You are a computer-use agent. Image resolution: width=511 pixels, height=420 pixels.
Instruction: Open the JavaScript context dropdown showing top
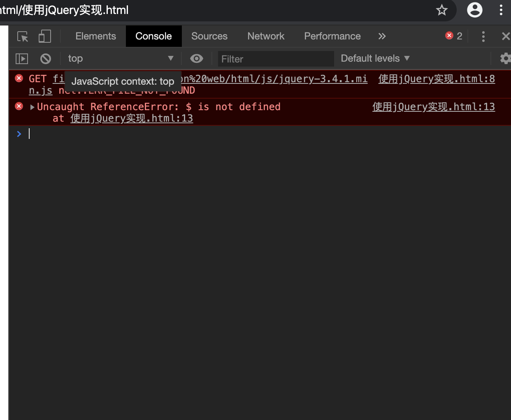point(121,59)
